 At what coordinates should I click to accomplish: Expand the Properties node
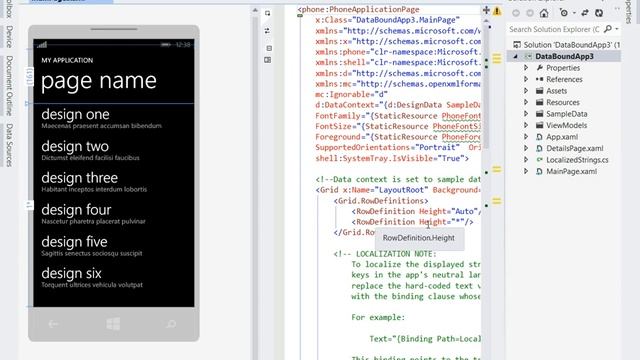[526, 68]
